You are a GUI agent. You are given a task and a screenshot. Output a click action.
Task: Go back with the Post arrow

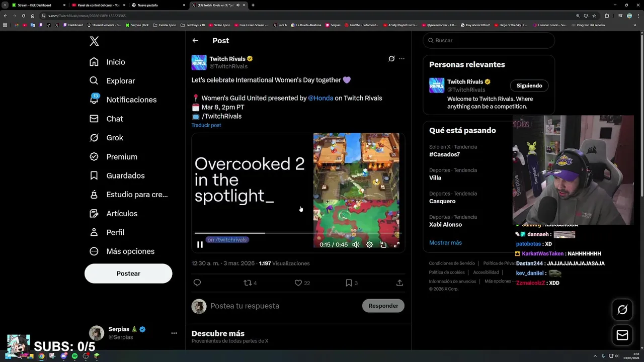[x=195, y=41]
